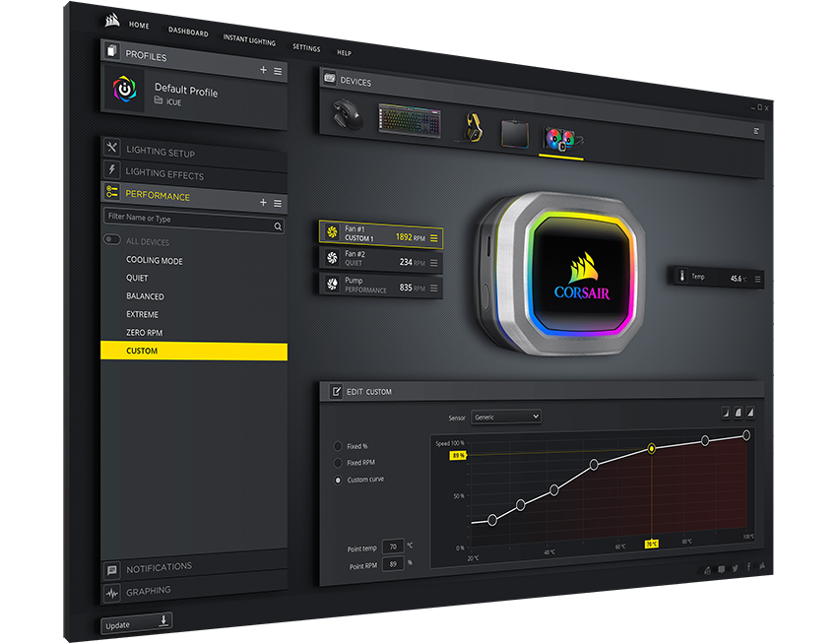Open the Devices panel options menu
This screenshot has width=837, height=644.
tap(756, 131)
